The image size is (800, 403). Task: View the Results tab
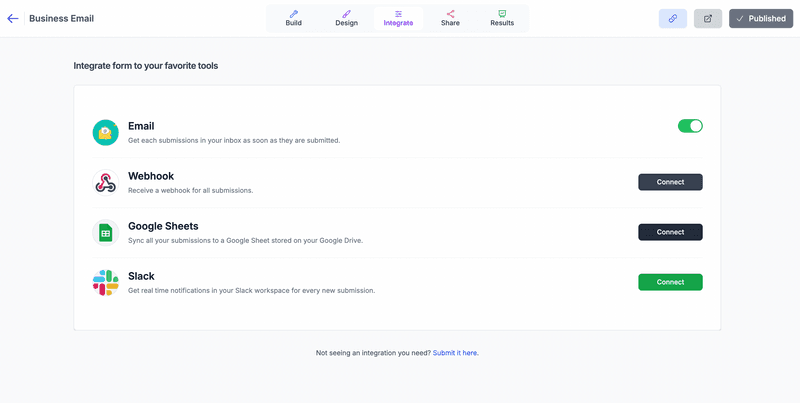tap(502, 18)
